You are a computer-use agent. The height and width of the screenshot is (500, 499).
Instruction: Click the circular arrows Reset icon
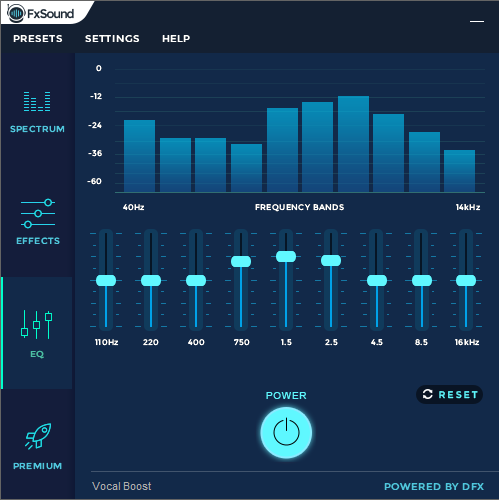pyautogui.click(x=427, y=394)
